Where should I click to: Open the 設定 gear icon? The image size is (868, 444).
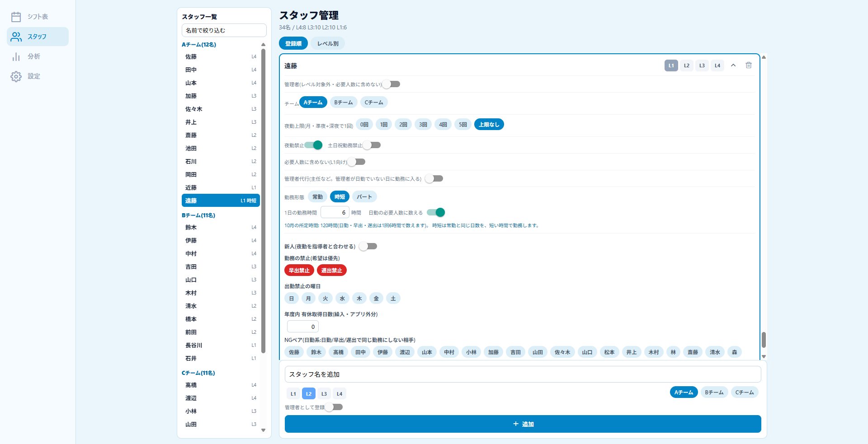click(x=16, y=76)
